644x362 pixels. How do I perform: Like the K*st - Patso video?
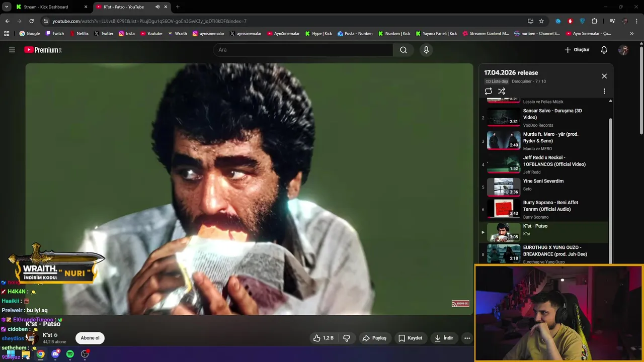[324, 338]
